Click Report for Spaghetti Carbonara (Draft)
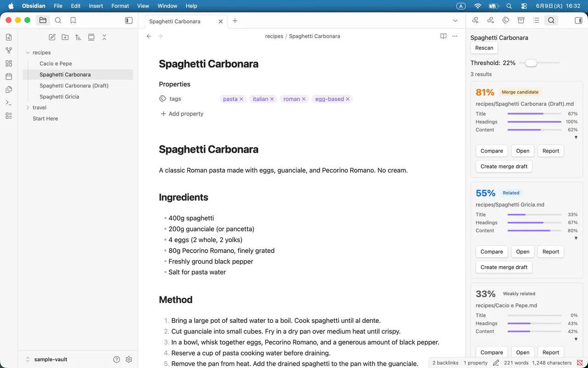 (x=551, y=151)
